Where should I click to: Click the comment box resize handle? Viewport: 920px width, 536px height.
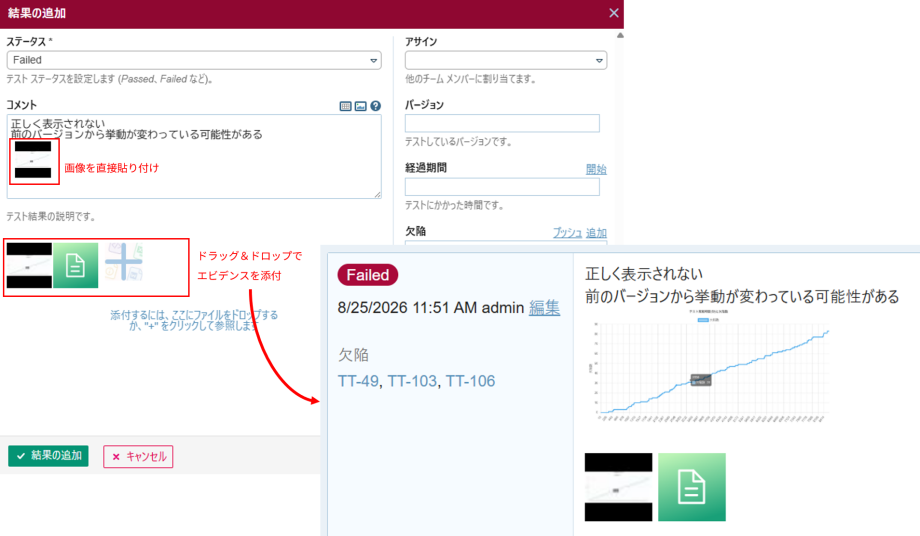pyautogui.click(x=377, y=195)
